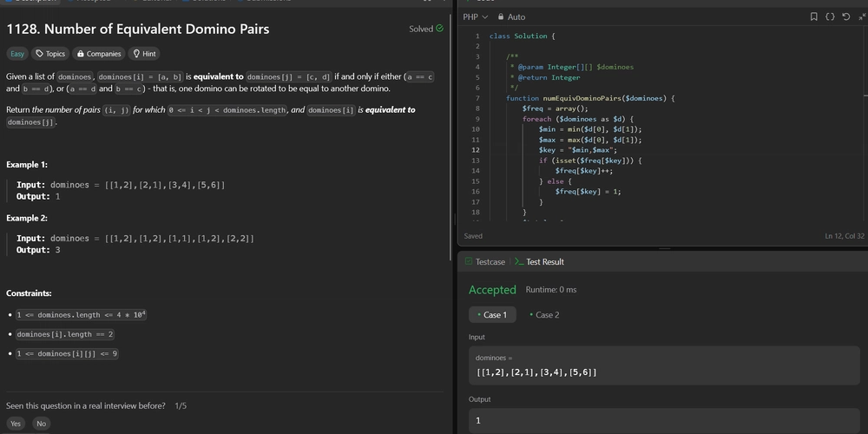Click the Test Result terminal icon
This screenshot has width=868, height=434.
(x=519, y=261)
